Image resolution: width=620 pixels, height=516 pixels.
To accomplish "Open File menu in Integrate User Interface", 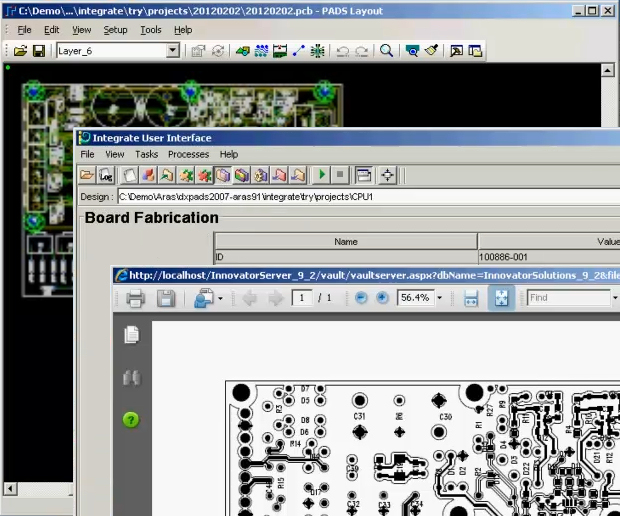I will (87, 154).
